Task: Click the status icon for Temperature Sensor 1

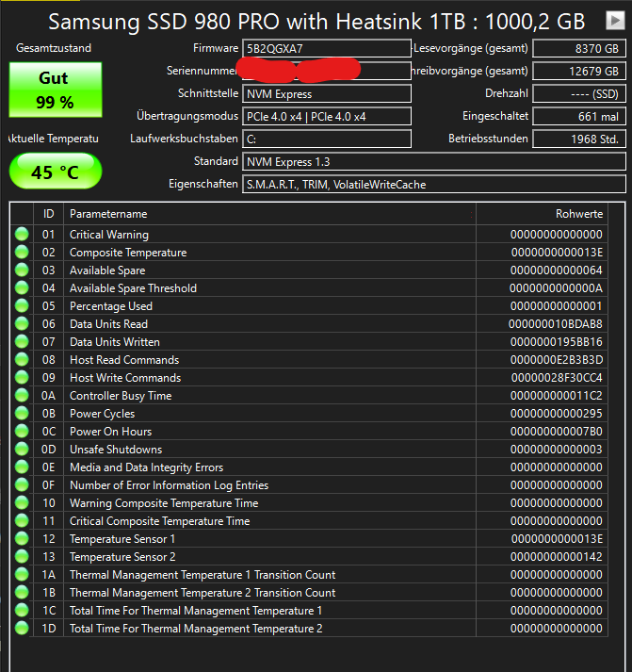Action: point(22,539)
